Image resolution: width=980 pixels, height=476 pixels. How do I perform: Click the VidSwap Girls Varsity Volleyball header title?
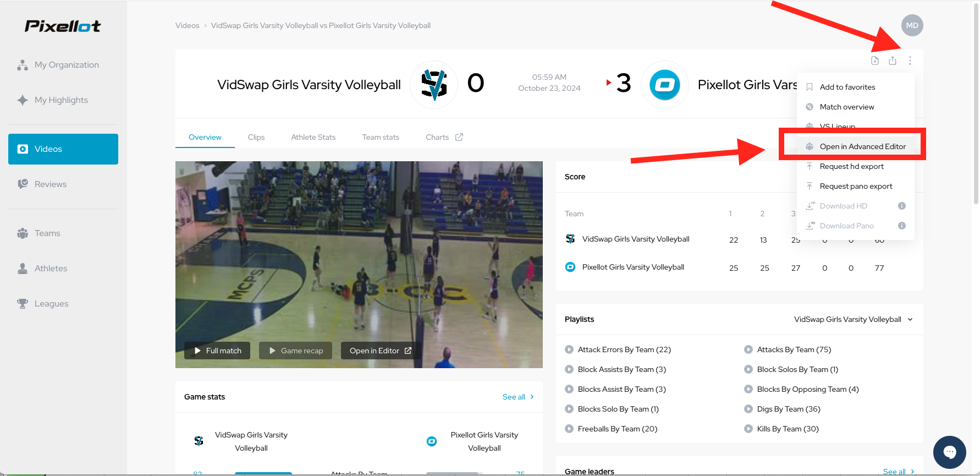point(309,85)
